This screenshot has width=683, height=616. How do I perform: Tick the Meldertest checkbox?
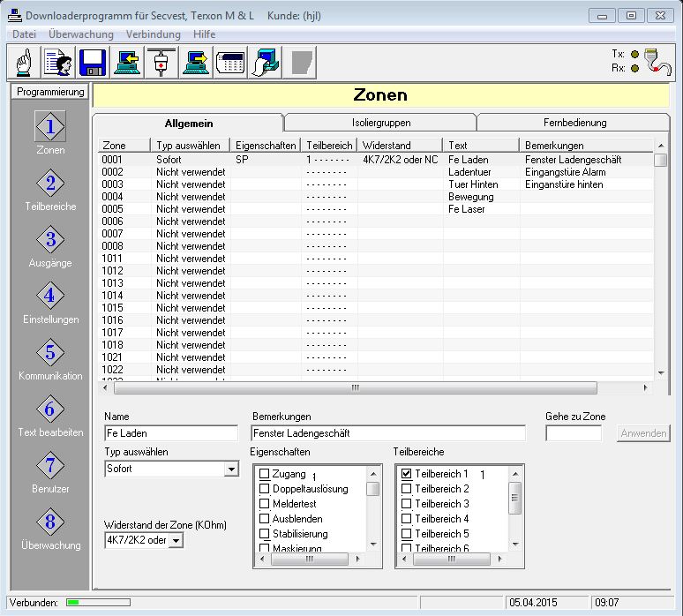coord(265,504)
